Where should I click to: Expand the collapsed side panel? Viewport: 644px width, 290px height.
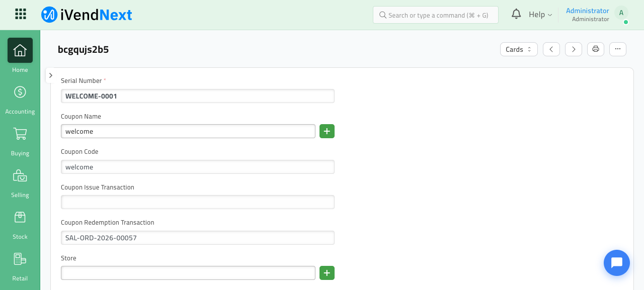pos(51,75)
